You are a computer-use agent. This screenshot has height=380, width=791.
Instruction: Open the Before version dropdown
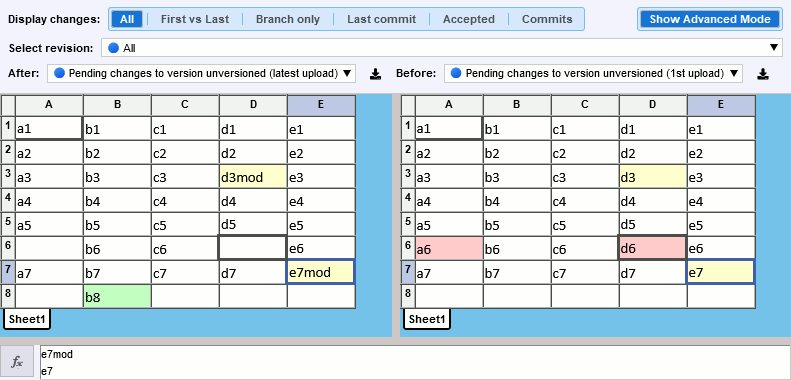pyautogui.click(x=593, y=73)
